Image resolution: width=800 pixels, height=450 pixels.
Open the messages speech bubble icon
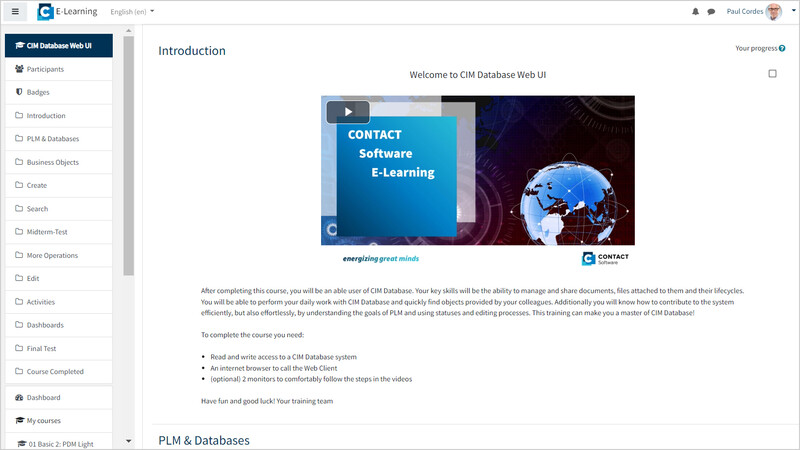point(711,12)
